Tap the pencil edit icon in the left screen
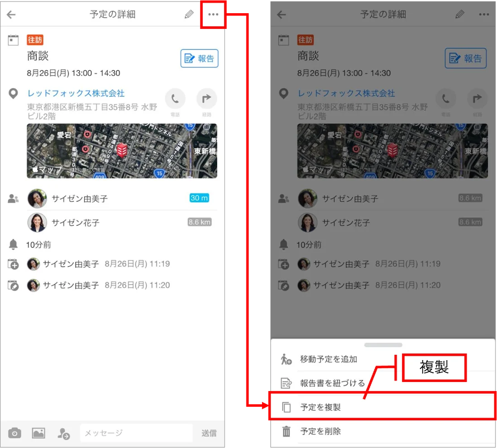This screenshot has height=448, width=497. pyautogui.click(x=189, y=14)
